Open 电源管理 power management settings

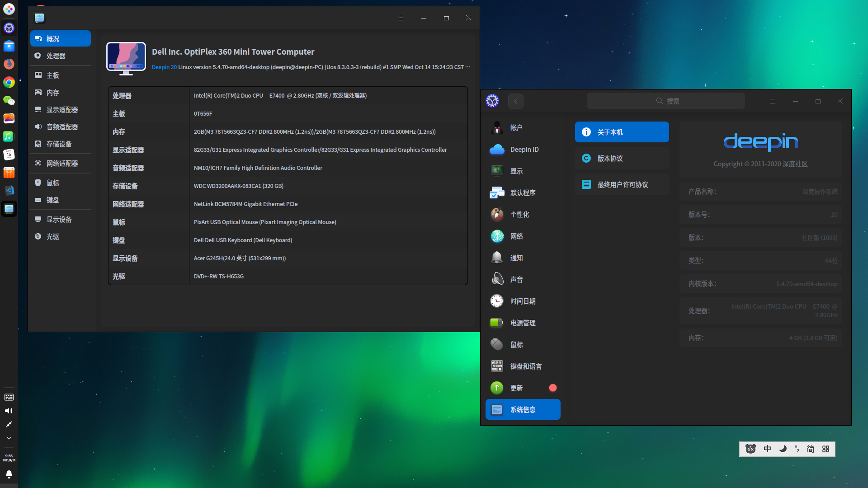tap(523, 323)
